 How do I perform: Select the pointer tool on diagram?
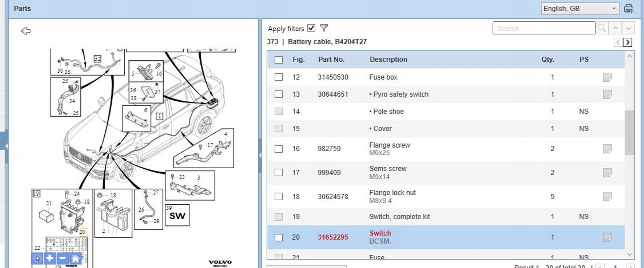37,258
